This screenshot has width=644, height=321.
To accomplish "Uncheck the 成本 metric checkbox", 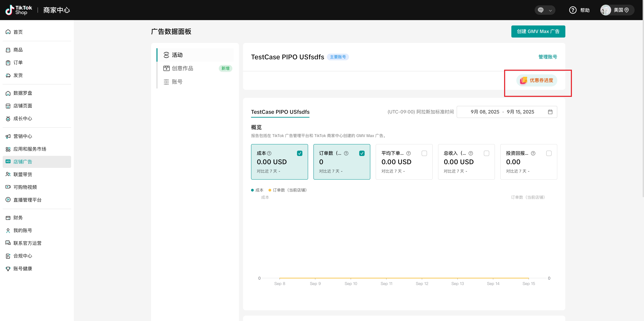I will tap(300, 153).
